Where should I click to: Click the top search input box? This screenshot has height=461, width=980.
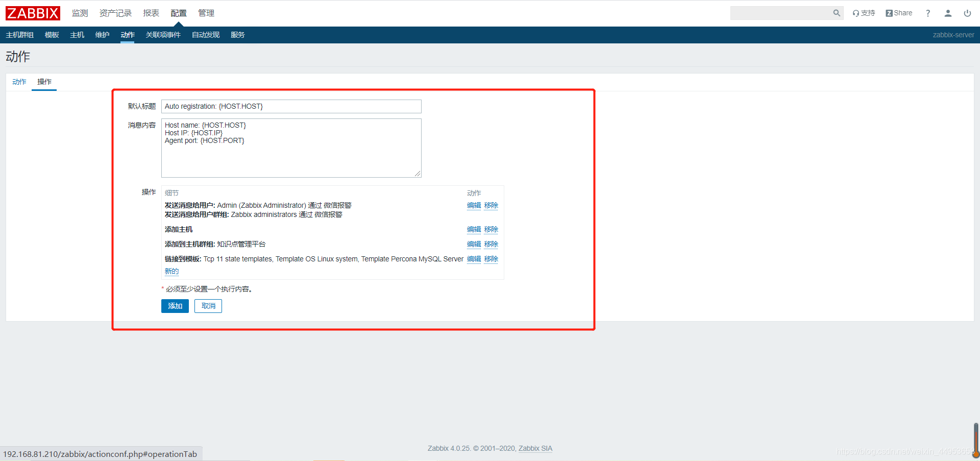[x=781, y=13]
